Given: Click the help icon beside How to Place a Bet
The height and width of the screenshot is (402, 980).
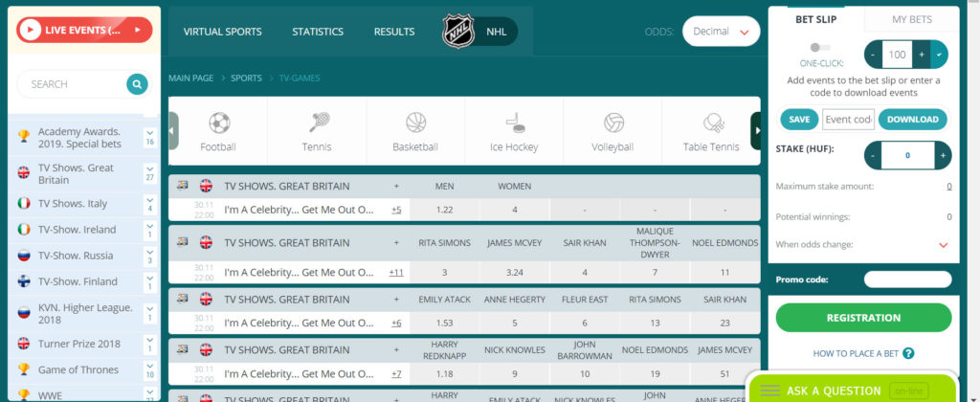Looking at the screenshot, I should pyautogui.click(x=908, y=353).
